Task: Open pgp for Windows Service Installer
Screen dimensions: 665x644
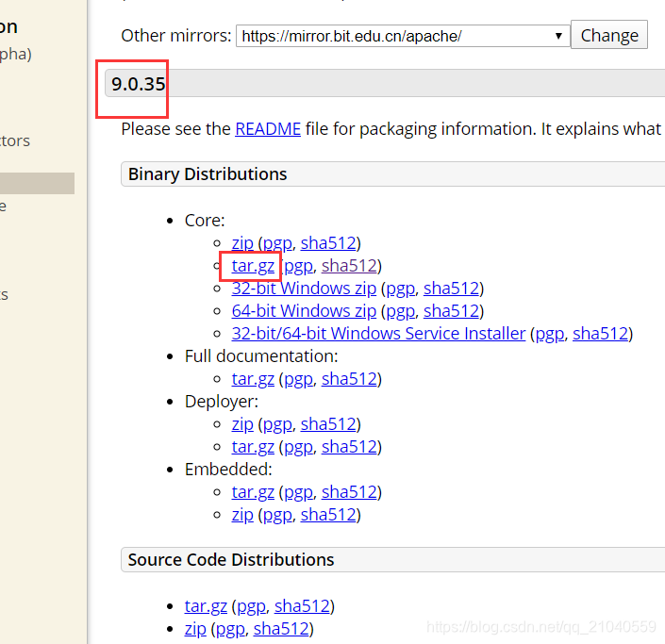Action: (x=550, y=334)
